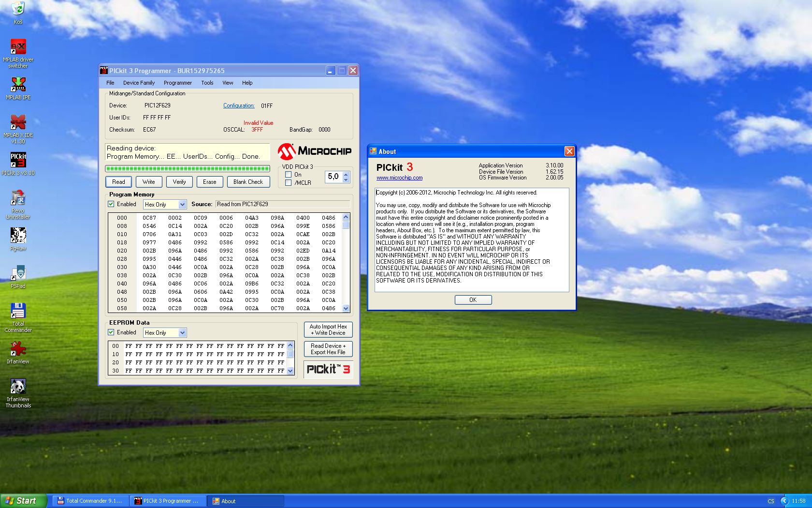
Task: Open the MPLAB driver switcher desktop icon
Action: (x=18, y=47)
